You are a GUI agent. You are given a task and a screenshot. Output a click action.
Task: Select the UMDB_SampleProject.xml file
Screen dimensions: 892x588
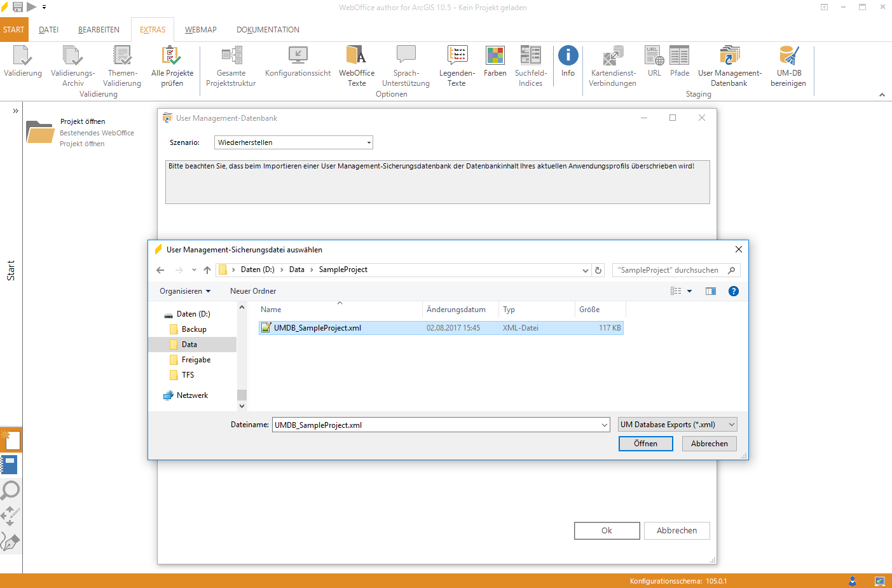coord(317,327)
